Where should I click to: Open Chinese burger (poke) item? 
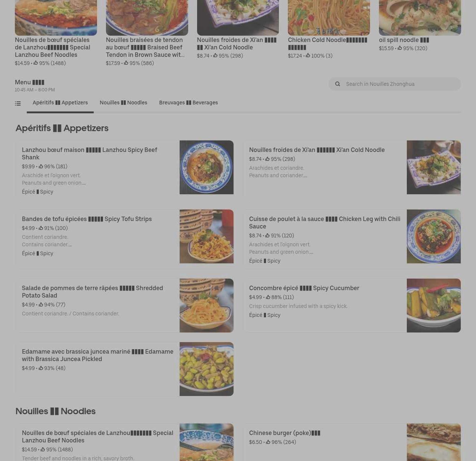pyautogui.click(x=352, y=442)
